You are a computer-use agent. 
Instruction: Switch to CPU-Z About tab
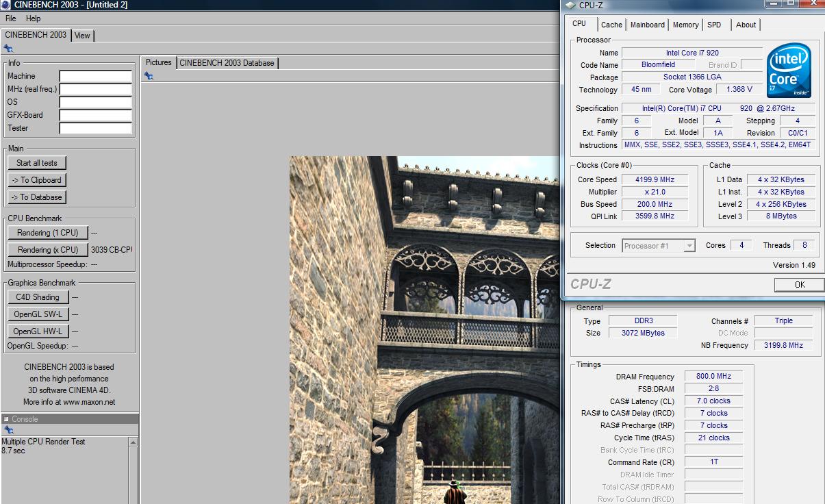[746, 25]
